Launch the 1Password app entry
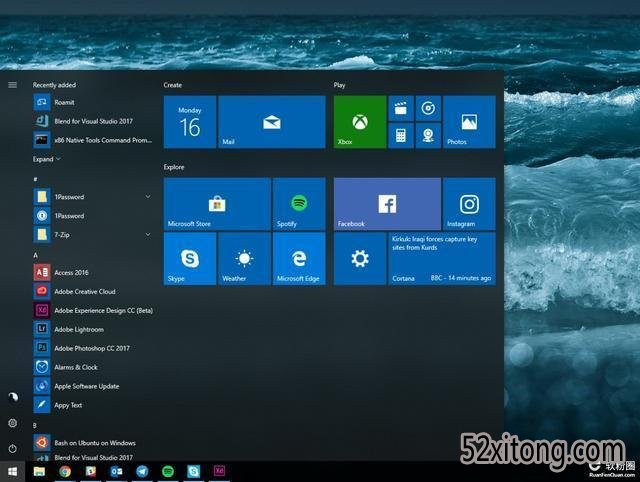The height and width of the screenshot is (482, 640). 93,215
